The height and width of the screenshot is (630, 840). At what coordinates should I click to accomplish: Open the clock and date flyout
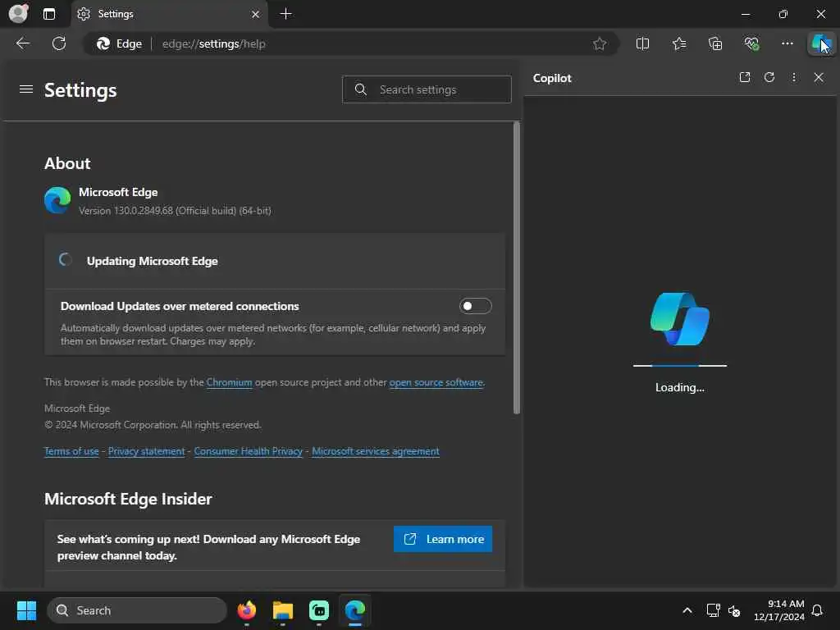[779, 610]
